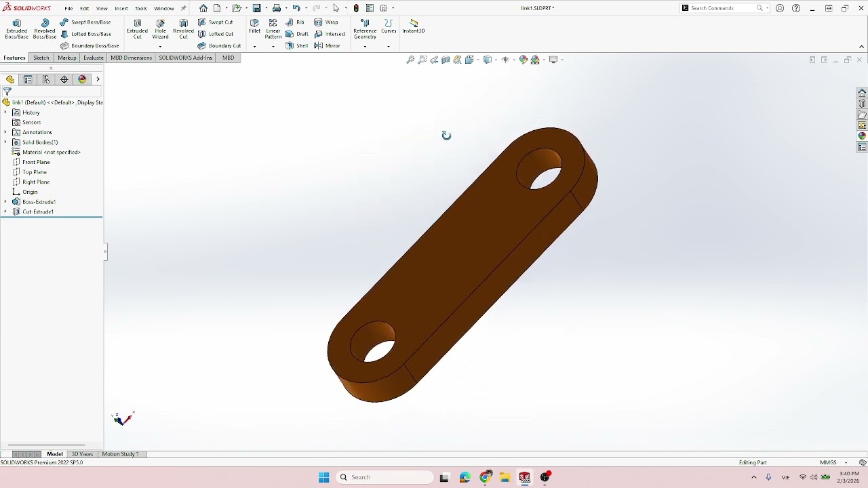Open Appearances task pane tab

pyautogui.click(x=862, y=136)
